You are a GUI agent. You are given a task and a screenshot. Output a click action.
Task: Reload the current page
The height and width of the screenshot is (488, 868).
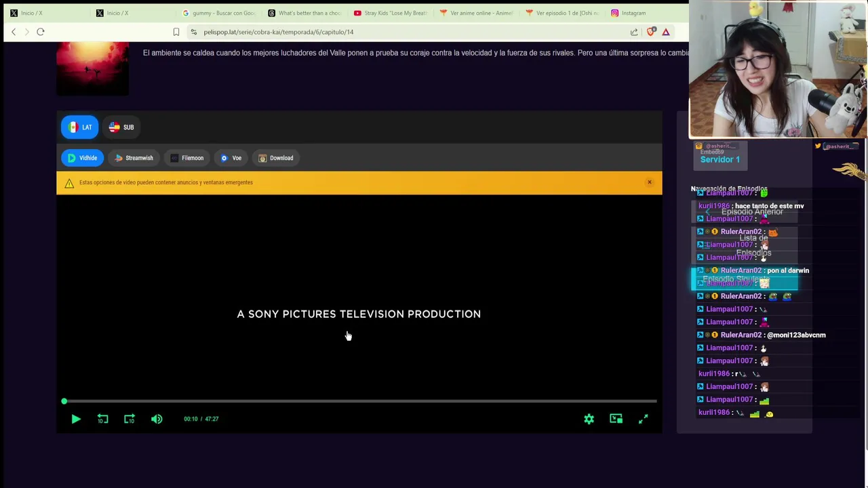[41, 32]
